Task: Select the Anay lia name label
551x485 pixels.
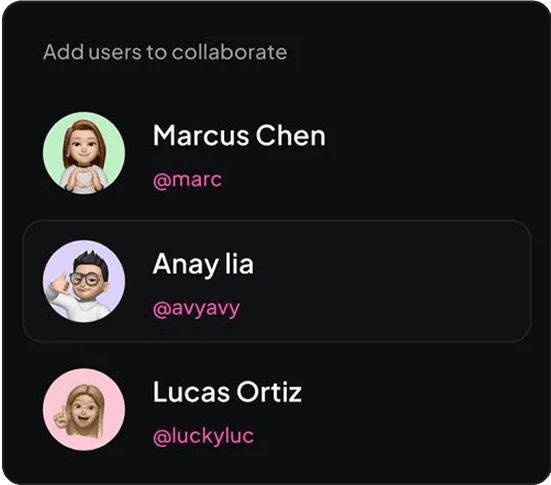Action: pos(203,265)
